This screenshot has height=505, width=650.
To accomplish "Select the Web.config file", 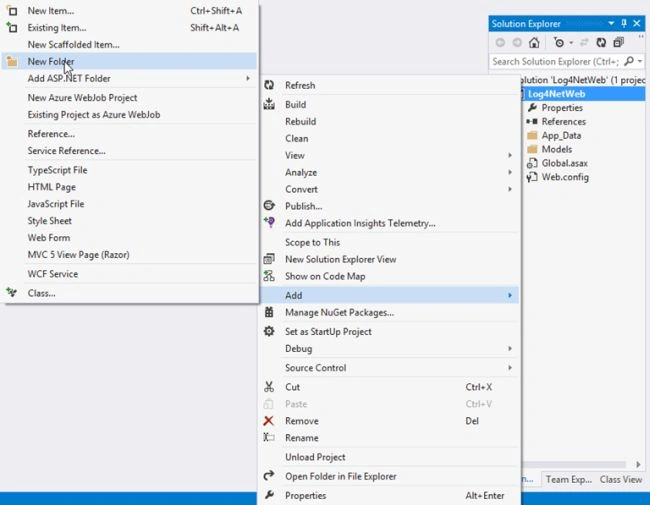I will (x=565, y=177).
